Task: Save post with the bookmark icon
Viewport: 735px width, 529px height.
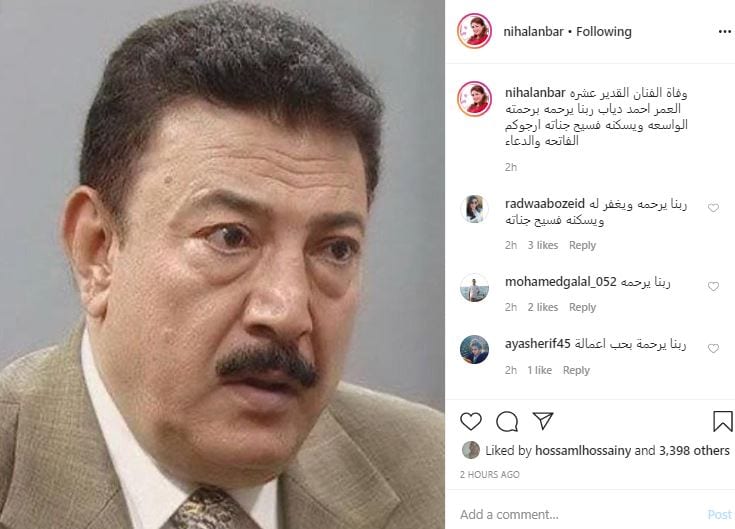Action: (x=722, y=421)
